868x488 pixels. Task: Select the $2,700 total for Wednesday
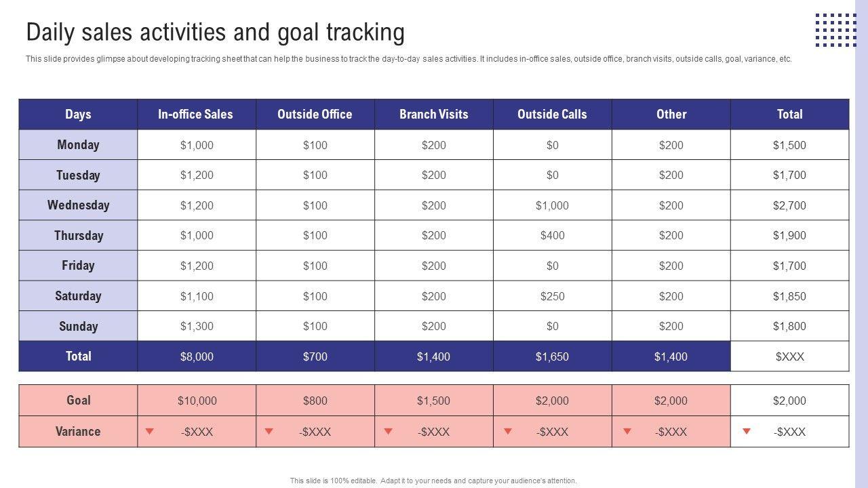pyautogui.click(x=789, y=205)
